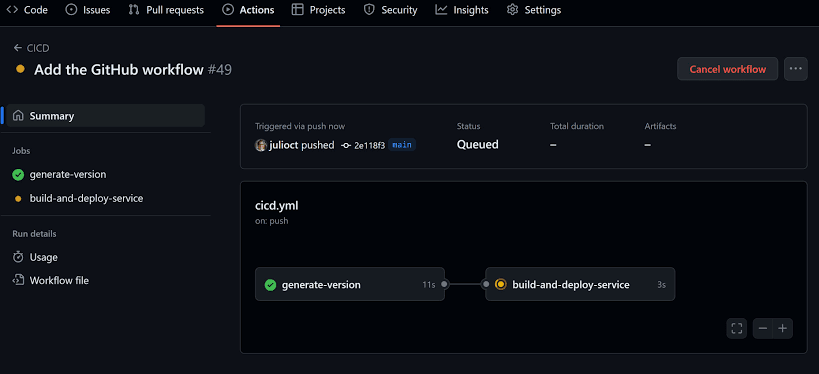Zoom out the graph with minus button
The image size is (819, 374).
763,329
